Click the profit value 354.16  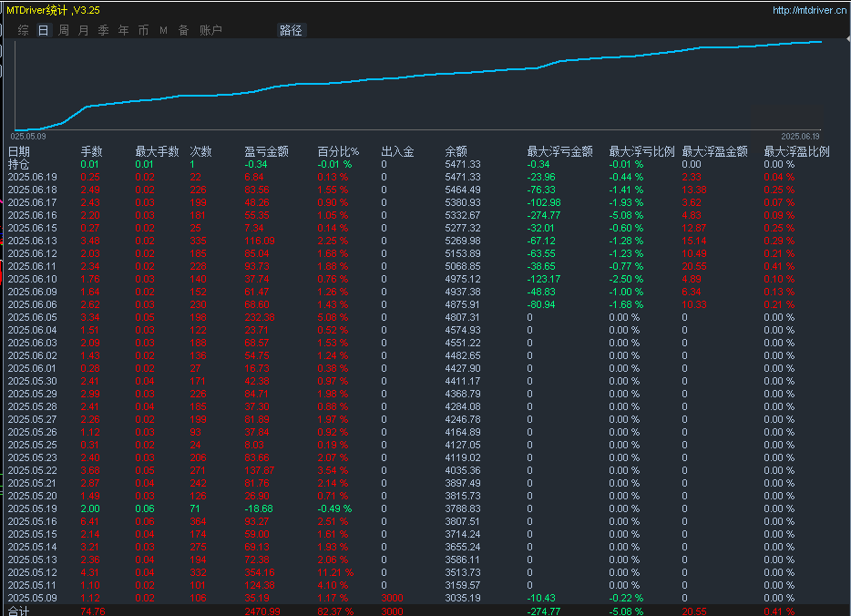(260, 572)
